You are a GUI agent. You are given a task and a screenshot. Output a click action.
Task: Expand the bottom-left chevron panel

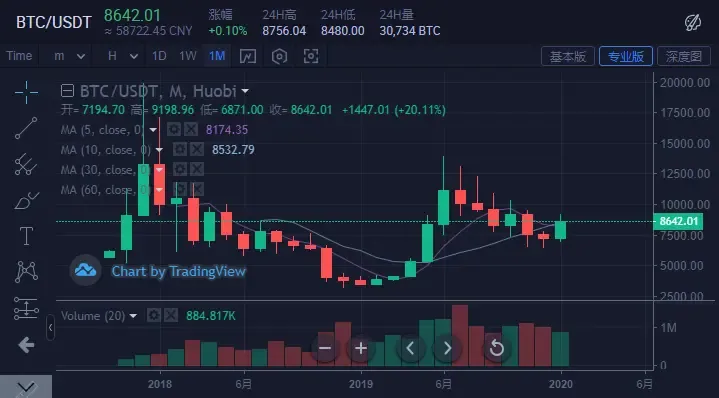(x=26, y=387)
